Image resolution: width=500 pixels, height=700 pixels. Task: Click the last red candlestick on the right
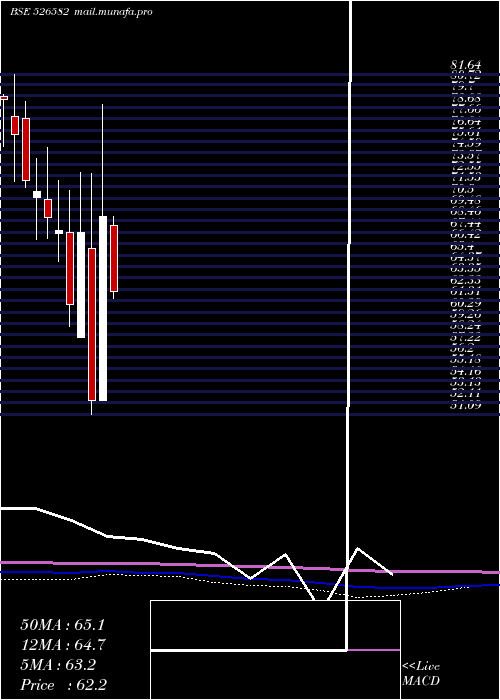click(x=114, y=258)
